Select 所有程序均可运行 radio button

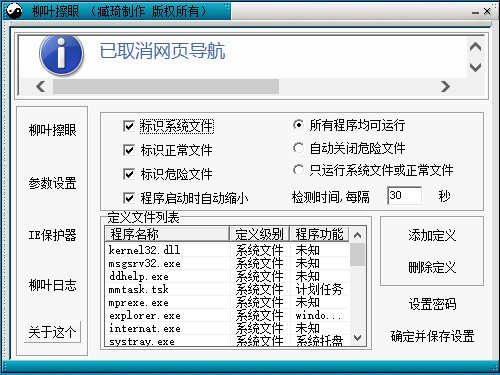(x=298, y=125)
